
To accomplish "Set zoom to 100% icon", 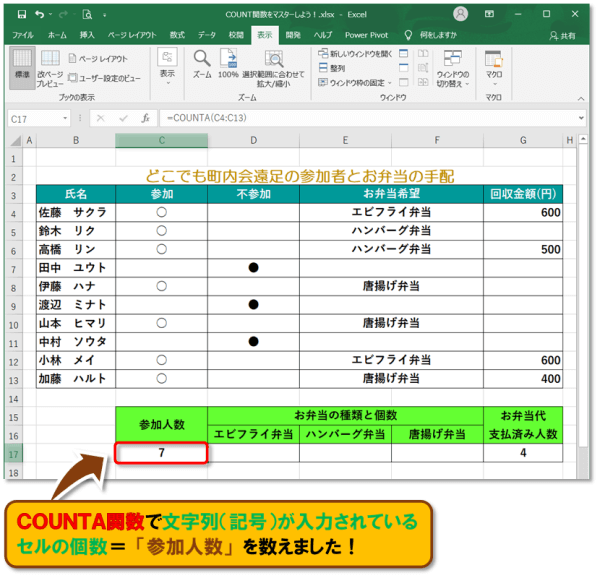I will tap(228, 64).
